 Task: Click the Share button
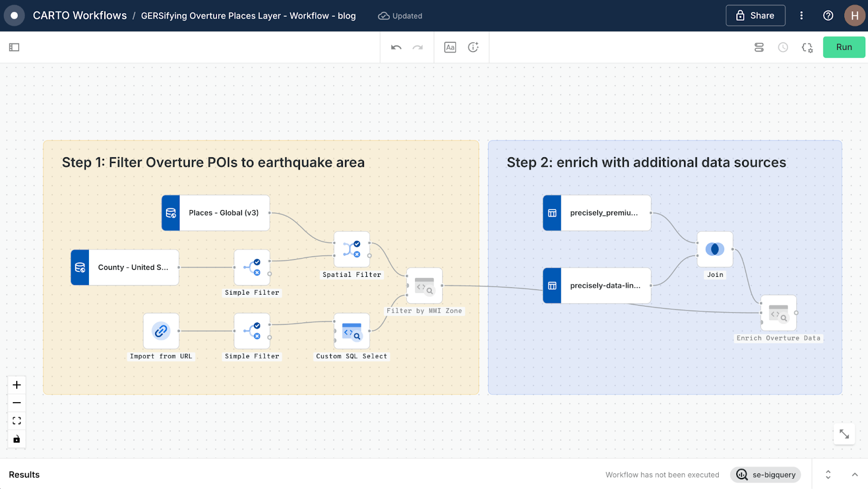click(x=755, y=16)
